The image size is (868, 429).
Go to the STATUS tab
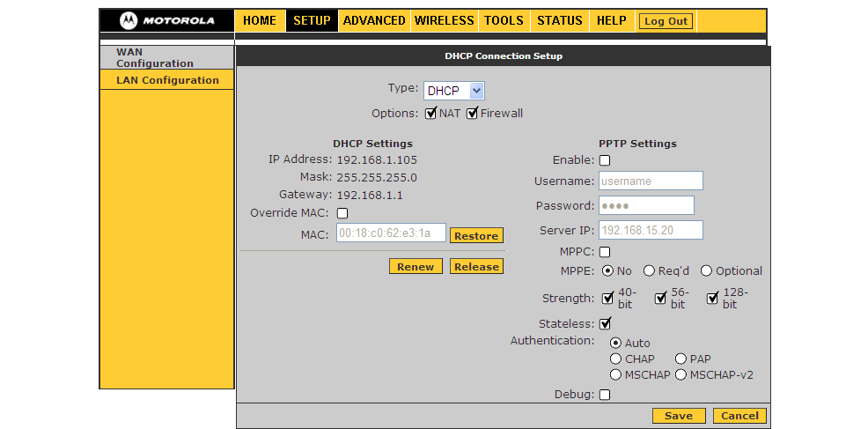coord(559,20)
